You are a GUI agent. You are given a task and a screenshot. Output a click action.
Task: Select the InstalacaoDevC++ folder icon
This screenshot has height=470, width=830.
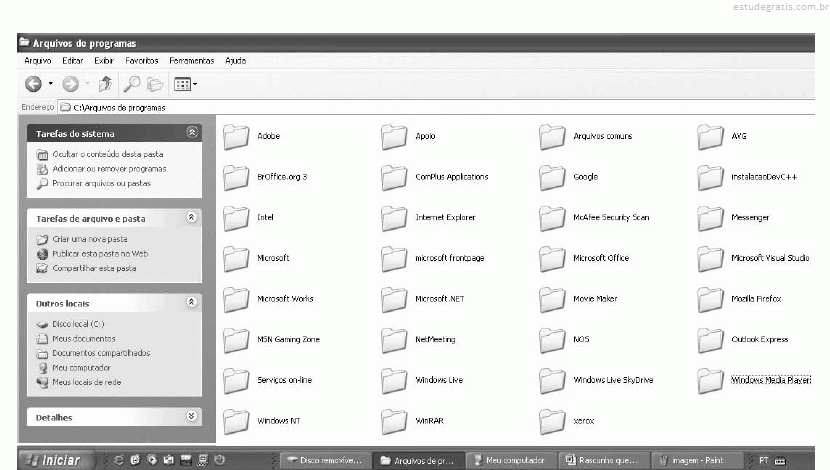click(710, 177)
